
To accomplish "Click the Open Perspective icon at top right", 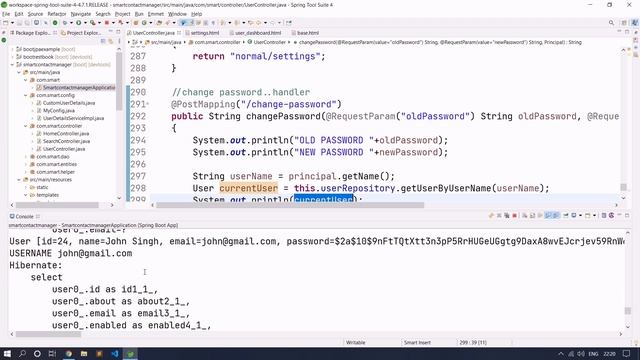I will tap(624, 23).
